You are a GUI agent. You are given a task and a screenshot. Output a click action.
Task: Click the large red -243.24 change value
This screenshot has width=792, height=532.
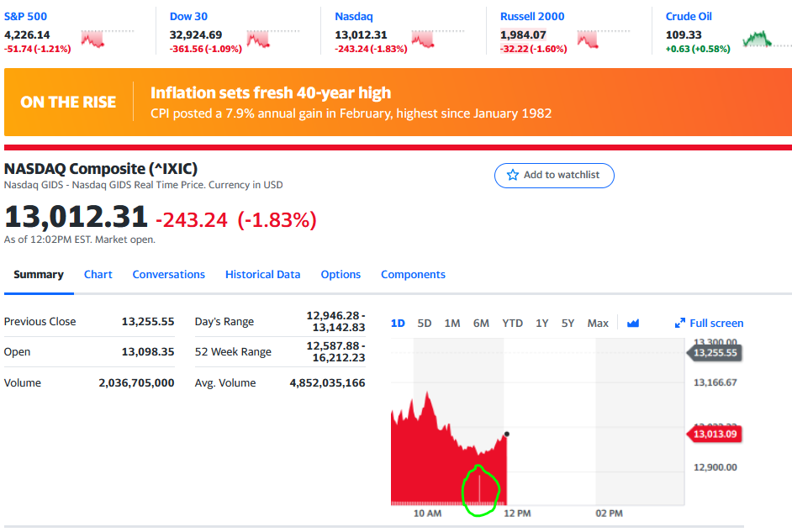click(x=192, y=220)
